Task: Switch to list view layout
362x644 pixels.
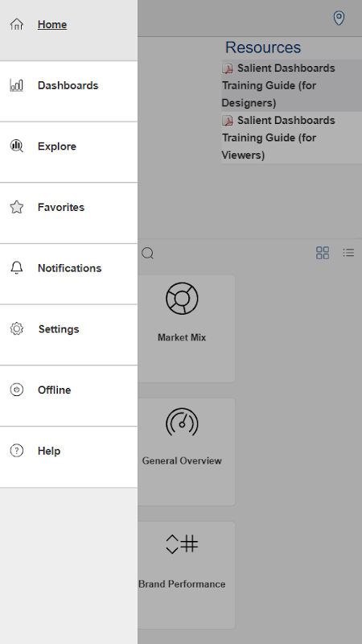Action: click(x=348, y=252)
